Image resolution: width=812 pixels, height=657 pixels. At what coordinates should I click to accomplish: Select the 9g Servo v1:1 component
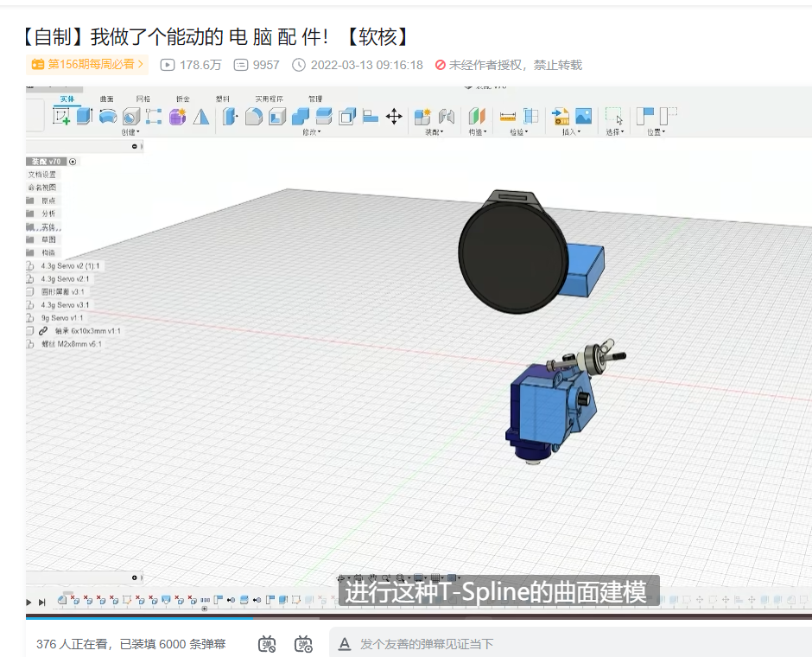61,317
